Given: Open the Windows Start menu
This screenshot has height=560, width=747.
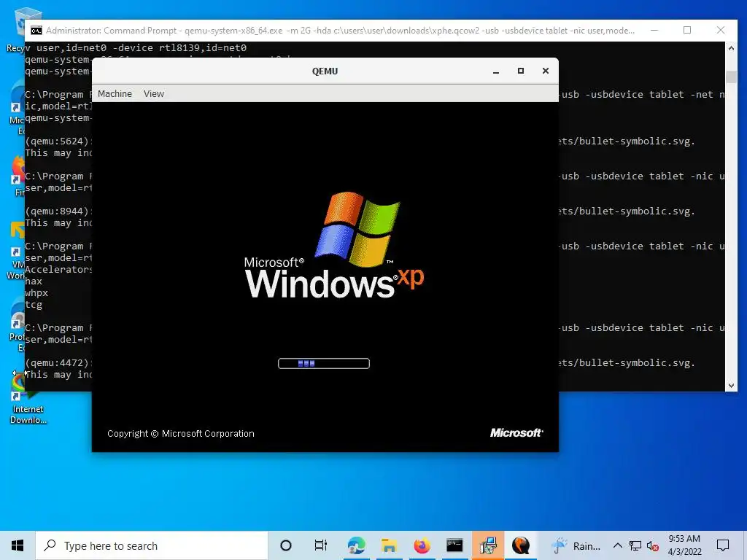Looking at the screenshot, I should pyautogui.click(x=18, y=545).
